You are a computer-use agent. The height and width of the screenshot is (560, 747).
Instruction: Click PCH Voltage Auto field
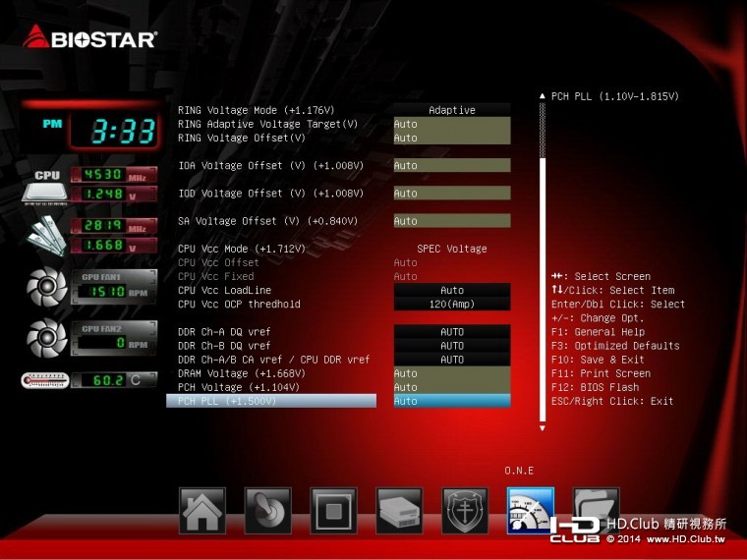point(451,387)
